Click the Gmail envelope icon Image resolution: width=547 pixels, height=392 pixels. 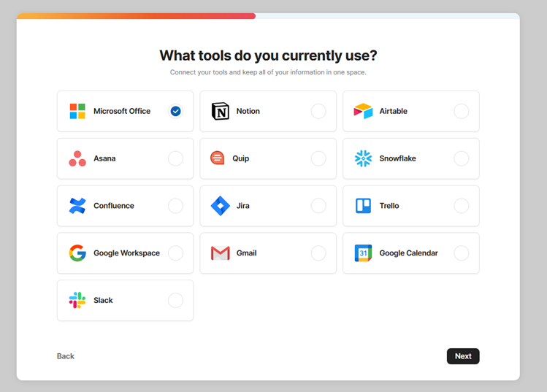[x=221, y=253]
